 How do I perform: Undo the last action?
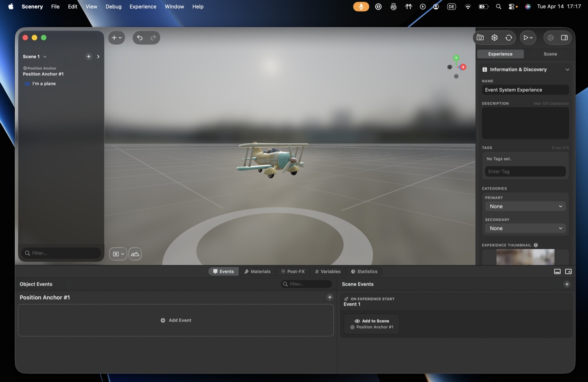pyautogui.click(x=140, y=37)
